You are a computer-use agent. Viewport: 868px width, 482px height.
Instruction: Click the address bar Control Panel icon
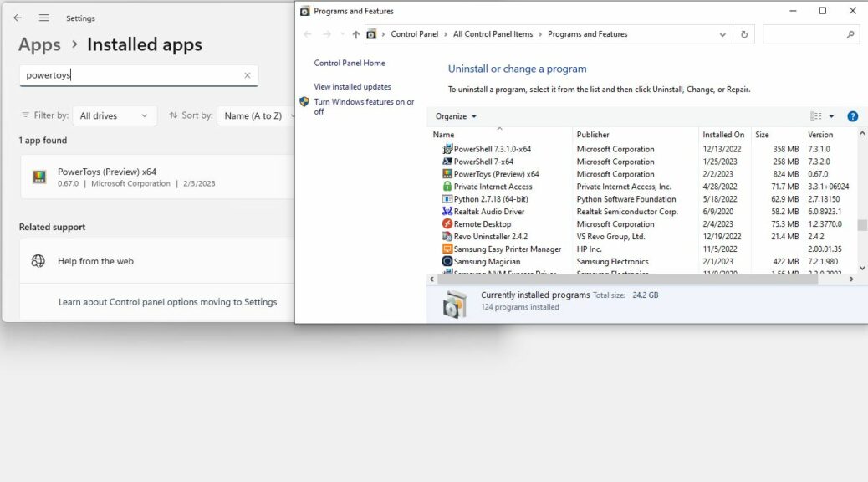point(371,34)
